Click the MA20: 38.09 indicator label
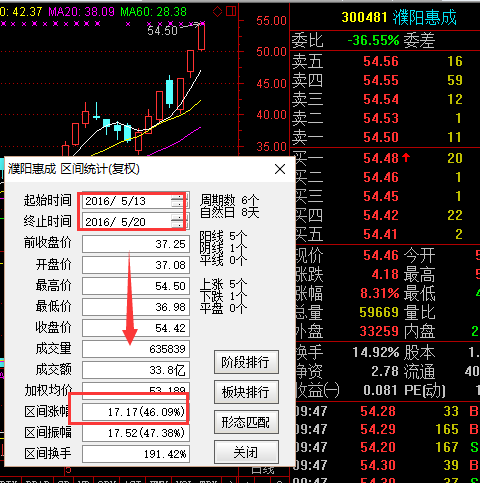 tap(82, 12)
